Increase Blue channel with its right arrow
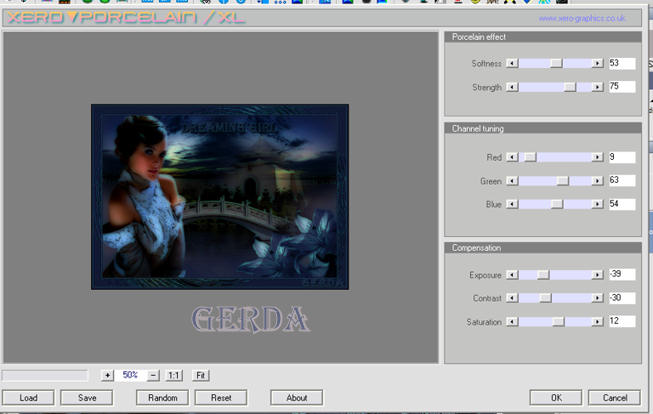 coord(598,204)
